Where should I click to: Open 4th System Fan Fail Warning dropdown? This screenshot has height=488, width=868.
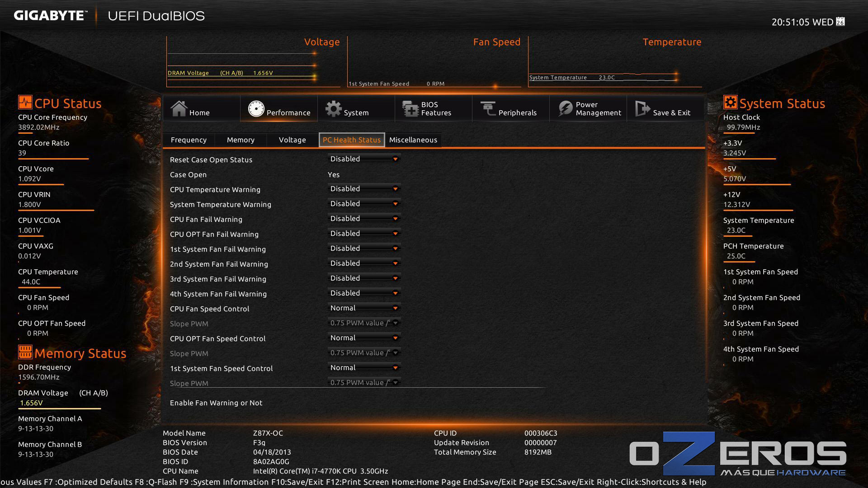(364, 293)
